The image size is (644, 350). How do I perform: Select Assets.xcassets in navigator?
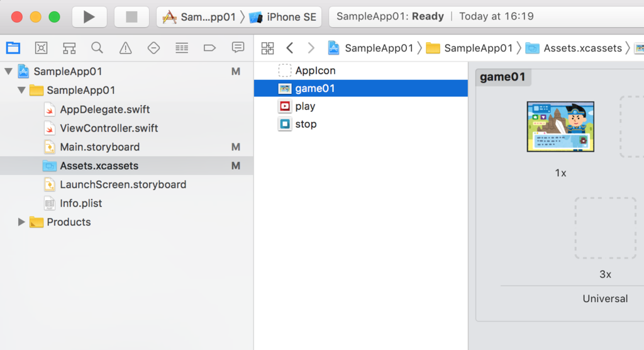point(126,166)
